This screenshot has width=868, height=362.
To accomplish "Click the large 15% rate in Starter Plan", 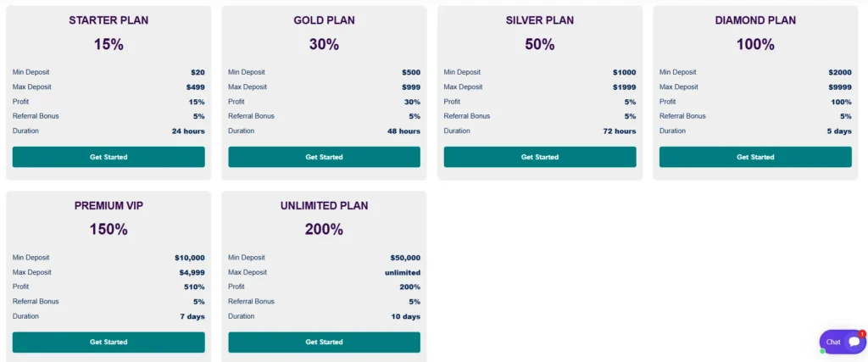I will (108, 44).
